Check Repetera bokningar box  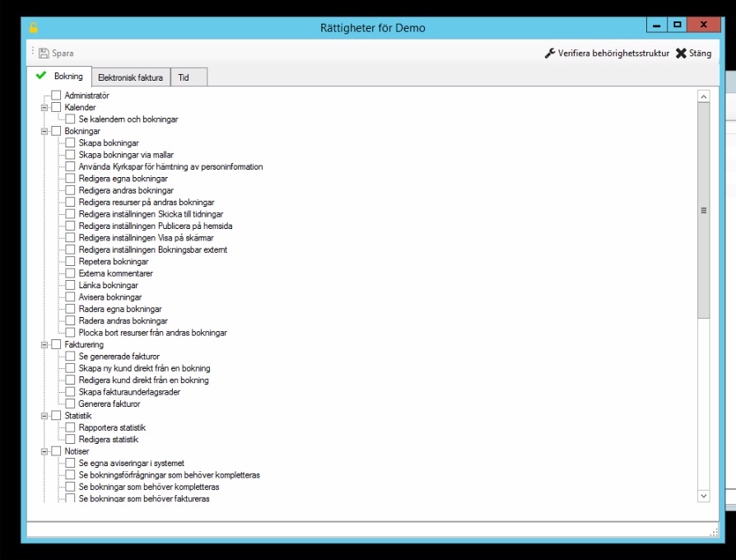pos(70,261)
